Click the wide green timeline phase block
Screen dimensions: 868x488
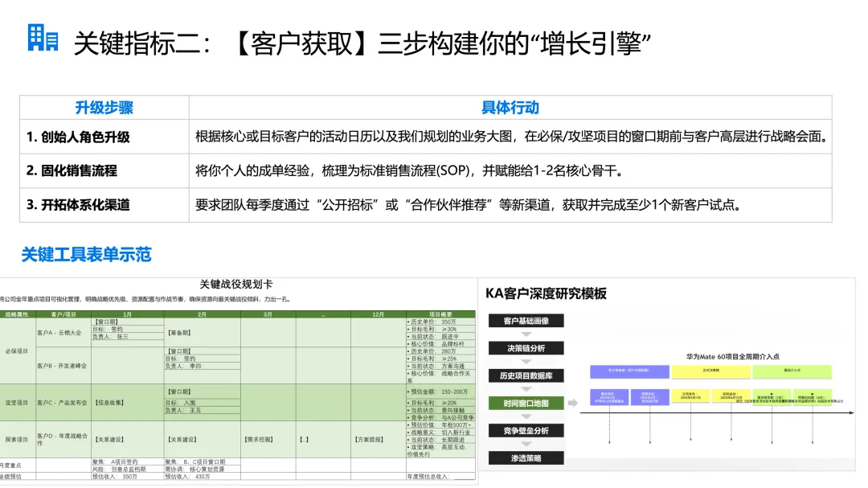point(792,371)
